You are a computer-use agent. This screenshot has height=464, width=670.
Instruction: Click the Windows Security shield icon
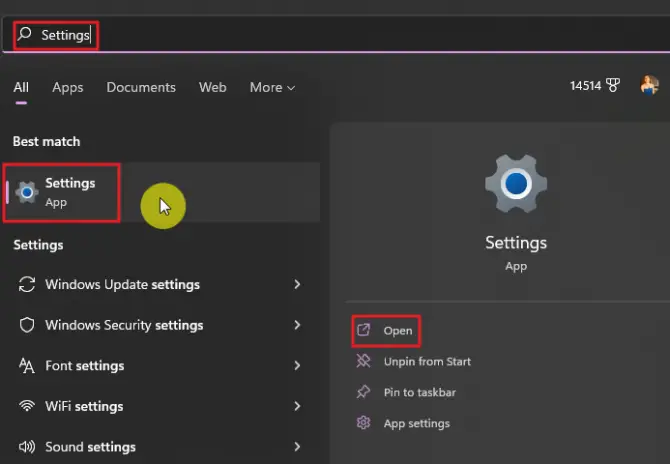tap(27, 325)
